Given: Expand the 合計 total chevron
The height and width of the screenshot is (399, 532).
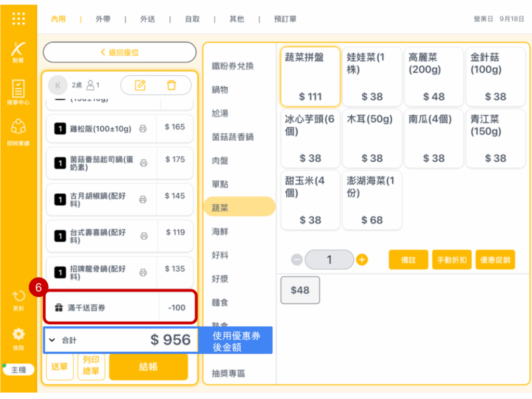Looking at the screenshot, I should [52, 340].
